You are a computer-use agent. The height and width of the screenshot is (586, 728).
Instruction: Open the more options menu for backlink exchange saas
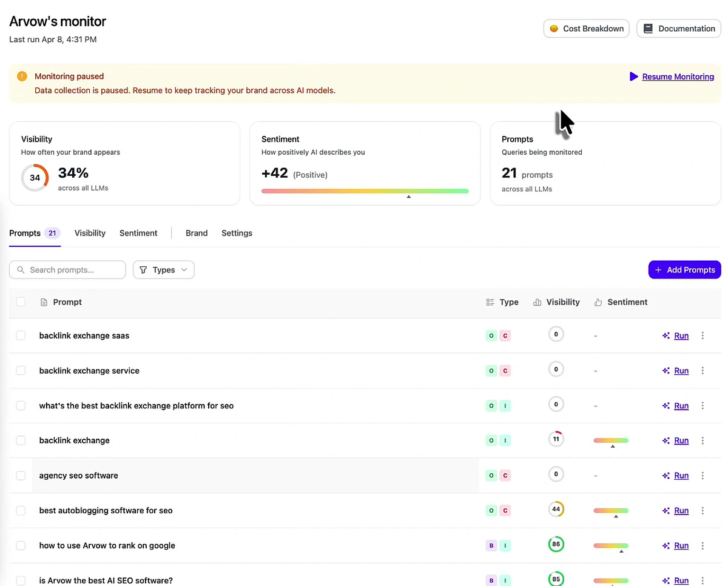(x=703, y=335)
